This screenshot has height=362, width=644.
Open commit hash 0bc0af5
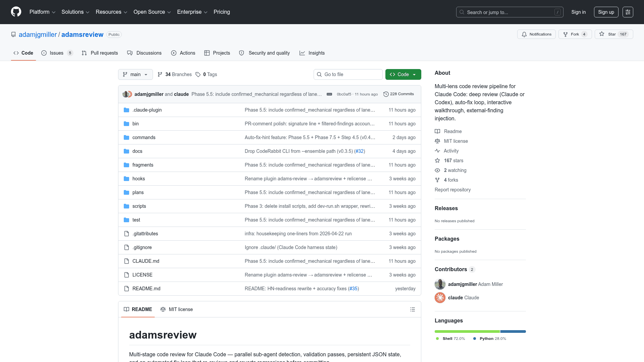click(x=344, y=94)
